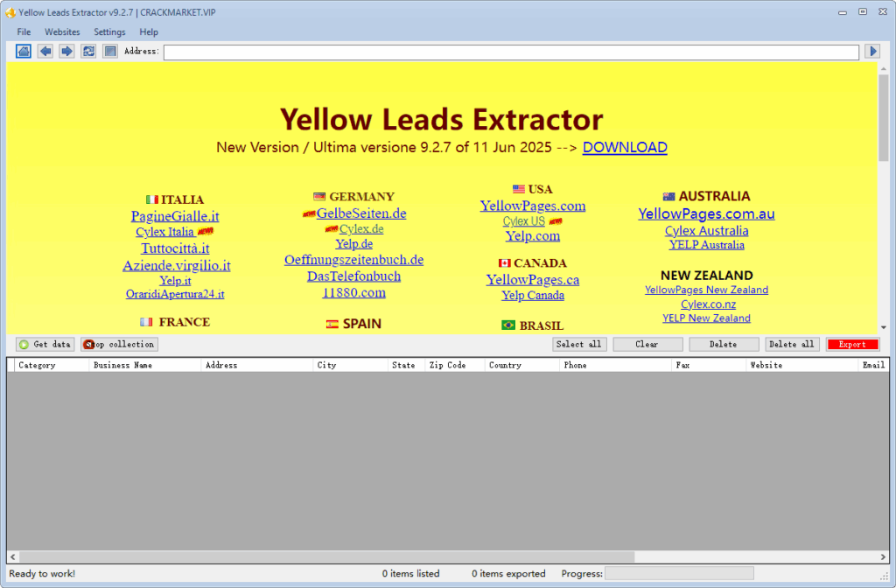
Task: Click the Country column header
Action: 522,365
